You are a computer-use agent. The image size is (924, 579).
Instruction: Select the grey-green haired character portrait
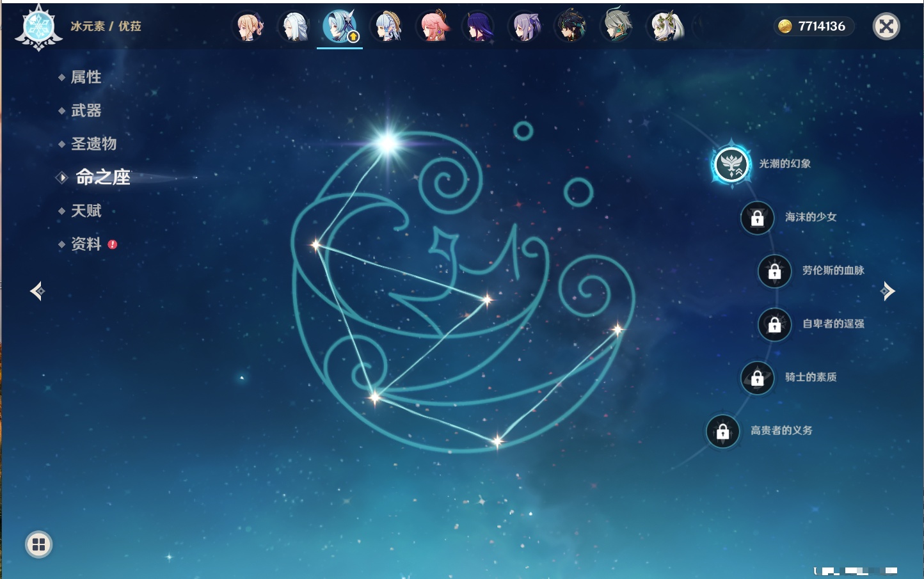pos(617,27)
